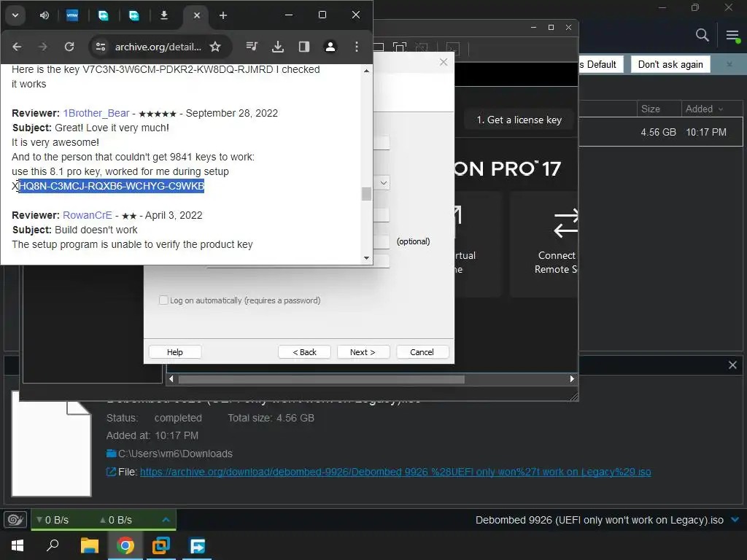
Task: Dismiss the default-app banner
Action: (729, 64)
